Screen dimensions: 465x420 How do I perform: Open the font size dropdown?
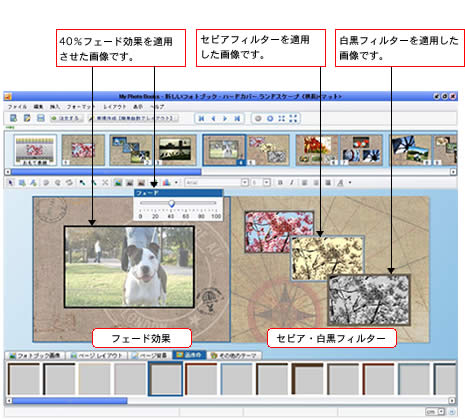pos(267,182)
